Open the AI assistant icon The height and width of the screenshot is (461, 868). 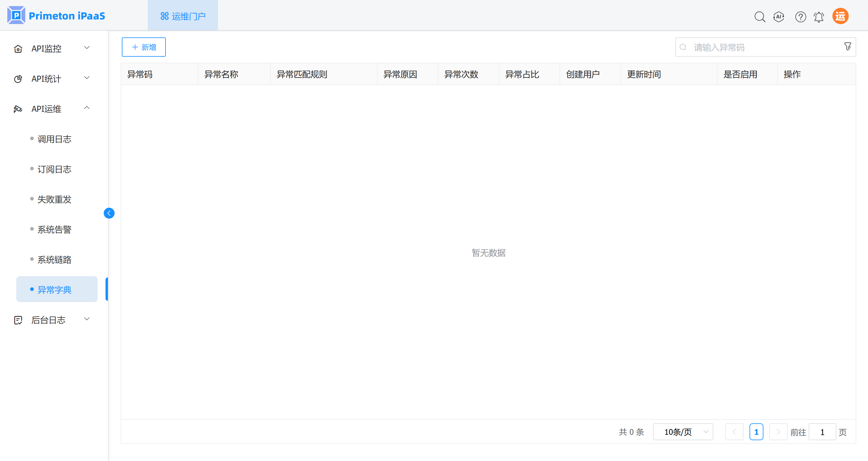[778, 17]
